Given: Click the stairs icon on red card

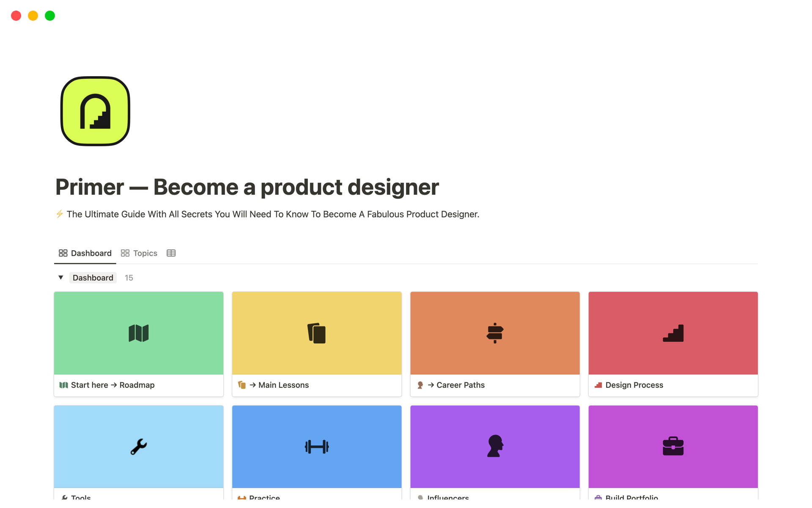Looking at the screenshot, I should pos(673,333).
